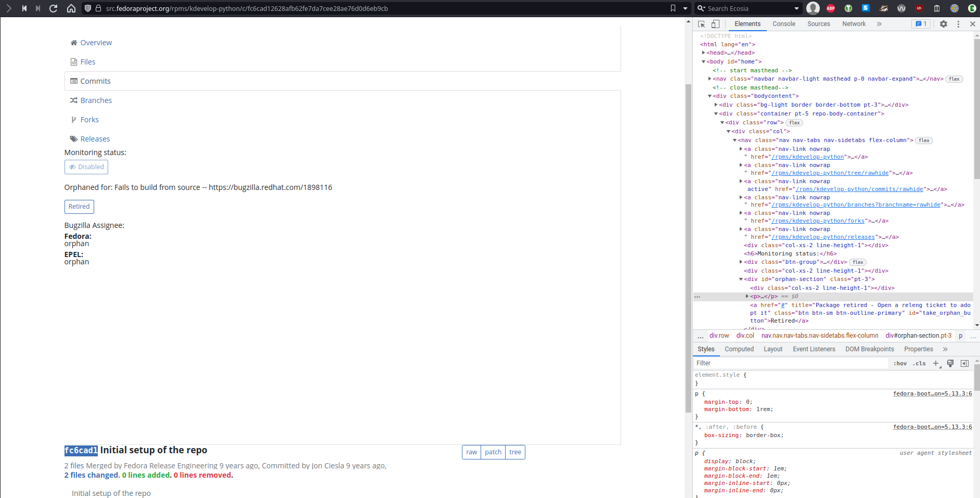Switch to the Console tab
Viewport: 980px width, 498px height.
(x=784, y=24)
